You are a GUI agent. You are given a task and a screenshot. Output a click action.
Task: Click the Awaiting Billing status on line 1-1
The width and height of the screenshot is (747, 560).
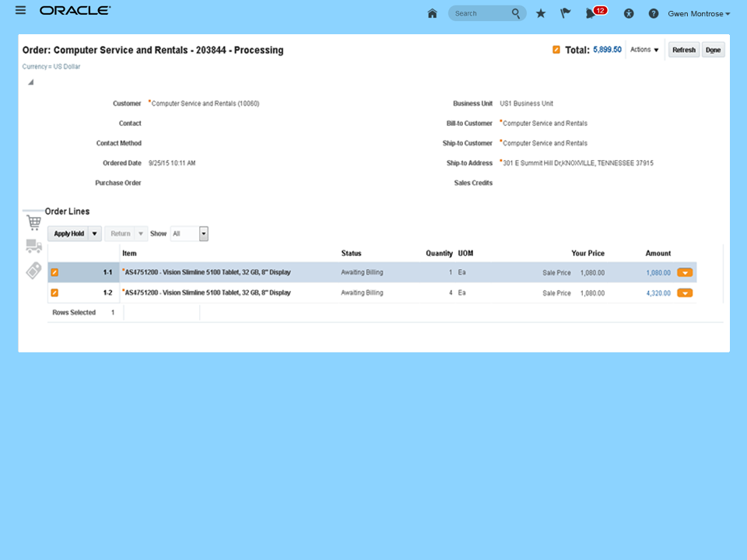click(362, 272)
